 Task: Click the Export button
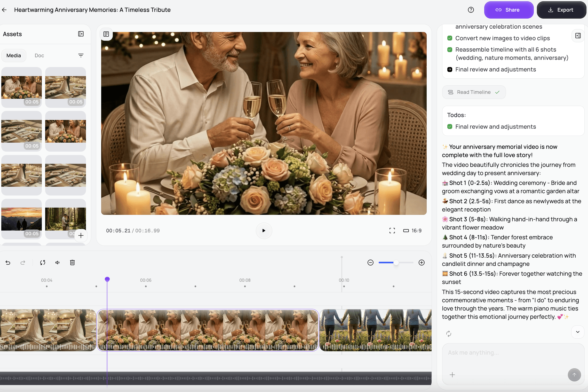click(561, 10)
